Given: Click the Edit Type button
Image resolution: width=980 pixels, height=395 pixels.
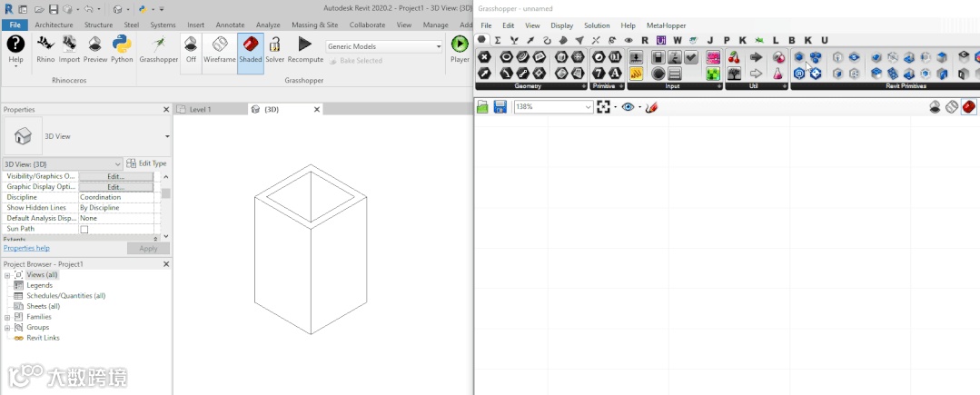Looking at the screenshot, I should click(x=147, y=163).
